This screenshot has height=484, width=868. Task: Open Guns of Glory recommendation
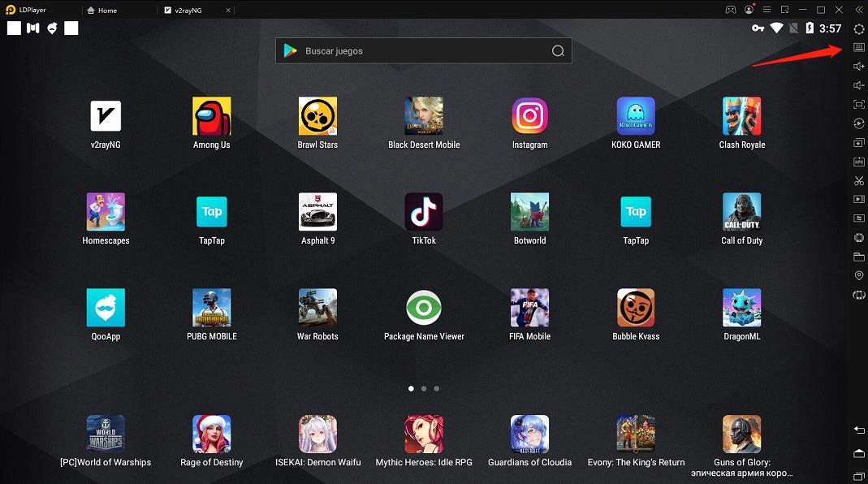(742, 434)
